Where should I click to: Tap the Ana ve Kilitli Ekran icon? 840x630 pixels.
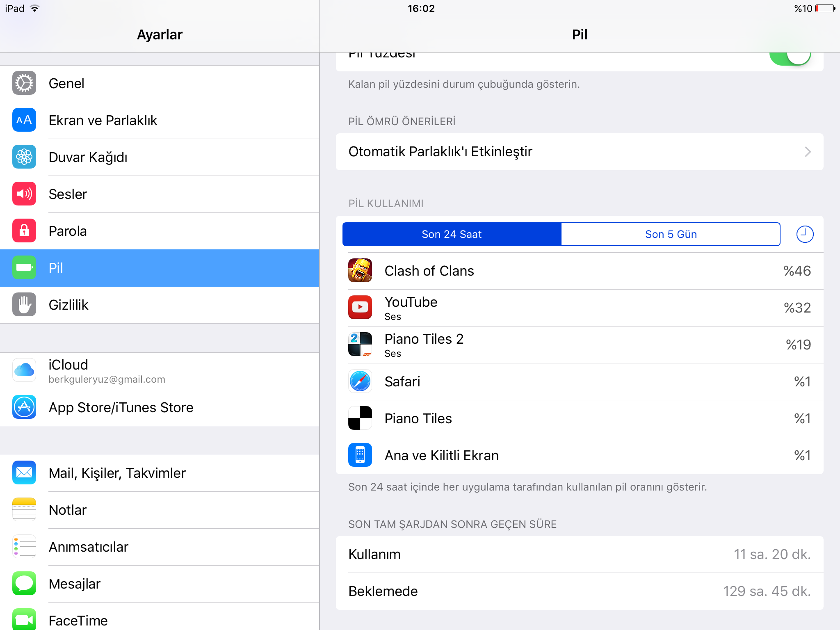click(x=360, y=455)
